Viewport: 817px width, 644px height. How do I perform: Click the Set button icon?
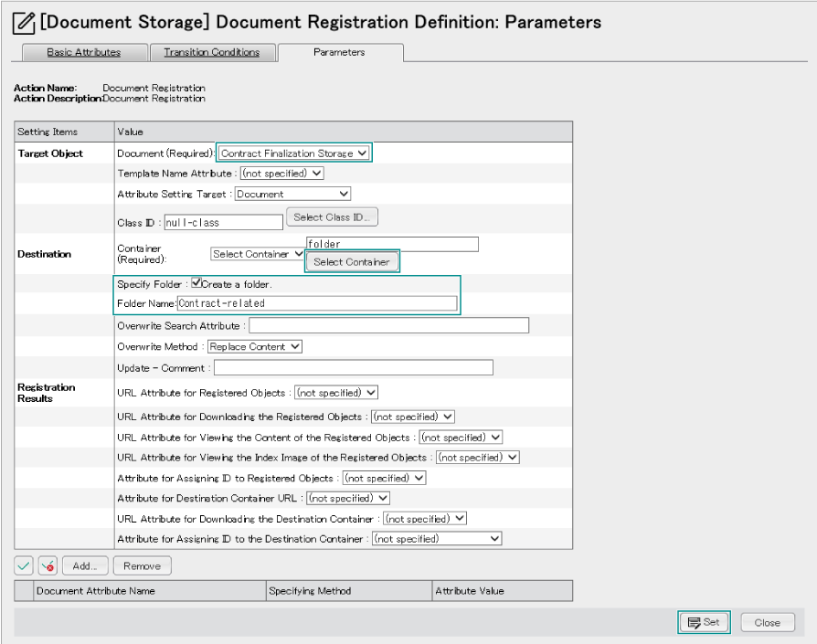(x=694, y=623)
